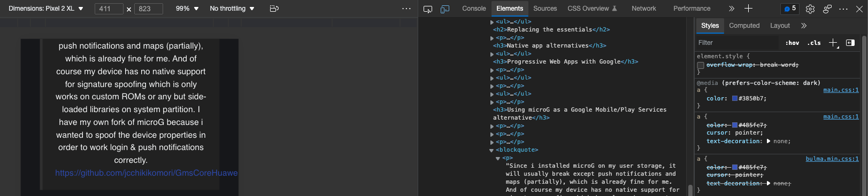Click the @media prefers-color-scheme: dark line
868x196 pixels.
point(758,83)
